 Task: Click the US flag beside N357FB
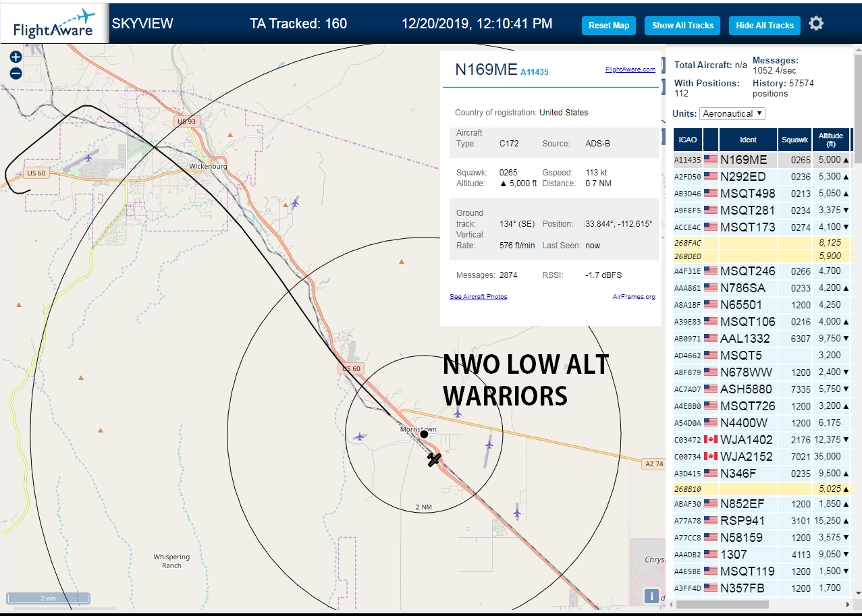[x=711, y=588]
